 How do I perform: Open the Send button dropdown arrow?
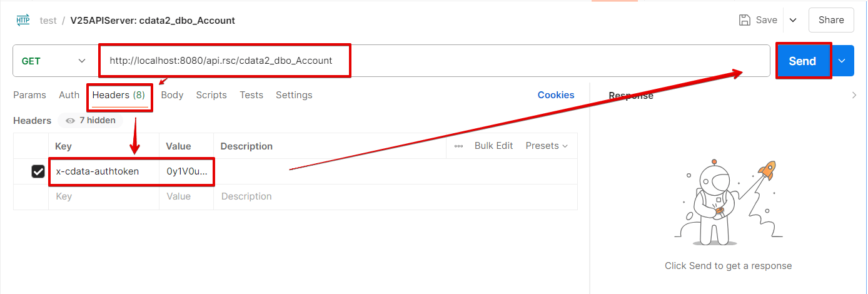click(x=842, y=61)
